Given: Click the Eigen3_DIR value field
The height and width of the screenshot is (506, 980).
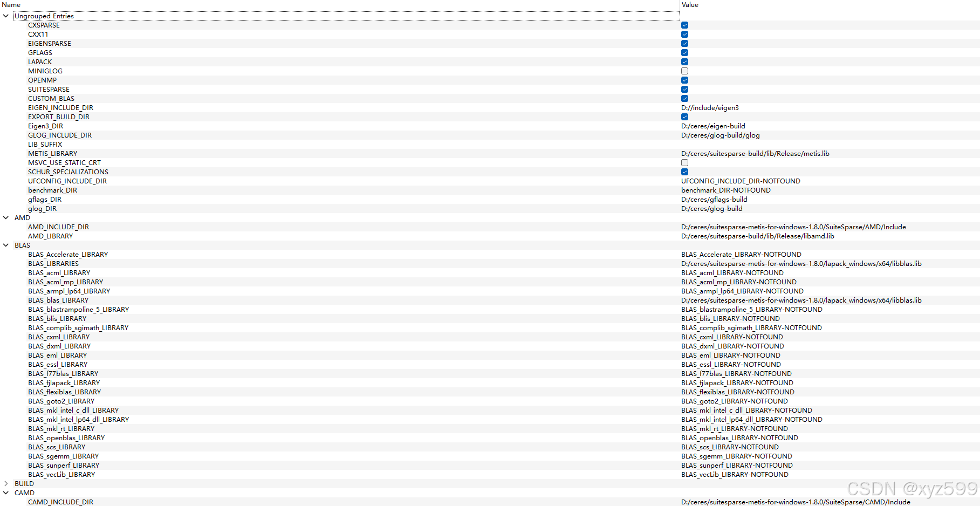Looking at the screenshot, I should [x=713, y=126].
